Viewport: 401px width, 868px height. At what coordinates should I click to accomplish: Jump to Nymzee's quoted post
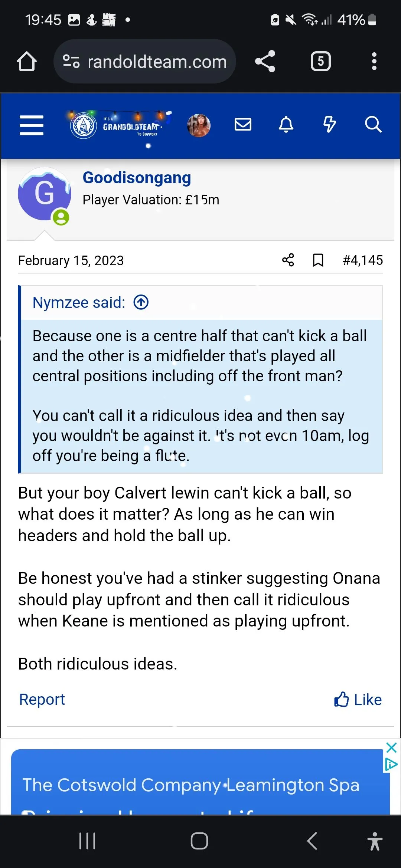(141, 302)
